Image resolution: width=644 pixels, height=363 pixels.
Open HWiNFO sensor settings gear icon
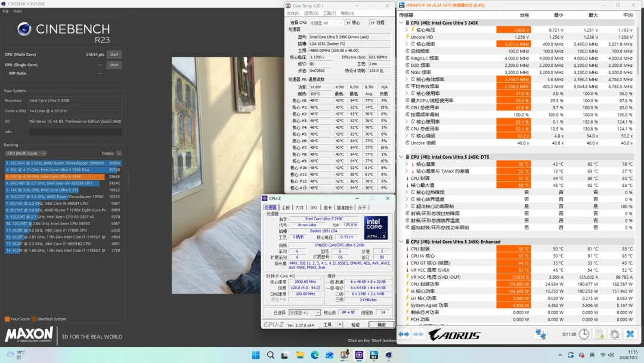tap(614, 334)
